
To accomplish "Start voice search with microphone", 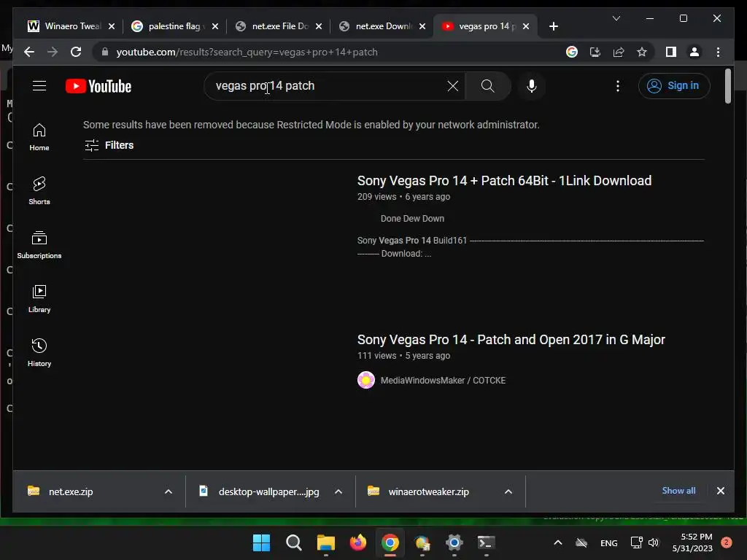I will point(532,86).
